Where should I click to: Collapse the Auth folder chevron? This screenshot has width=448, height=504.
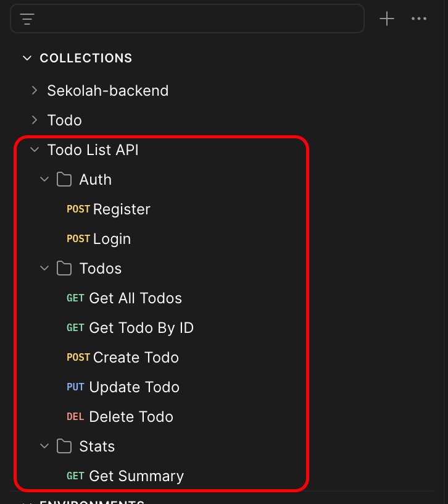coord(44,179)
